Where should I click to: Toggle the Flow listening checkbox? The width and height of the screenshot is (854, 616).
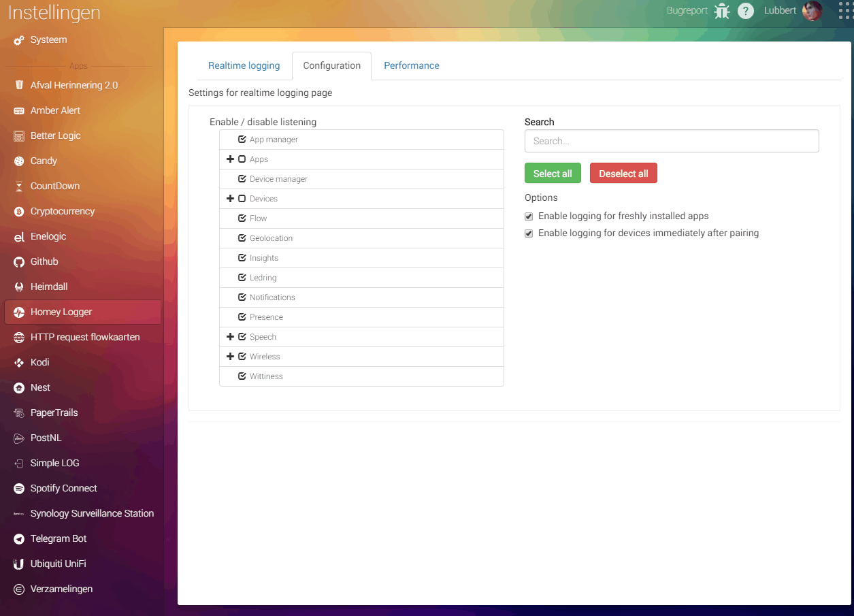[242, 218]
